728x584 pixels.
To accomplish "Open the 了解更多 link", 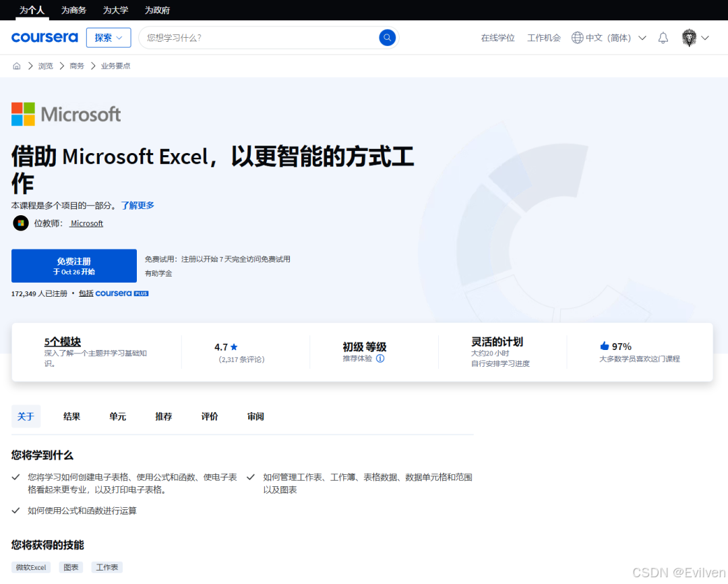I will pos(138,206).
